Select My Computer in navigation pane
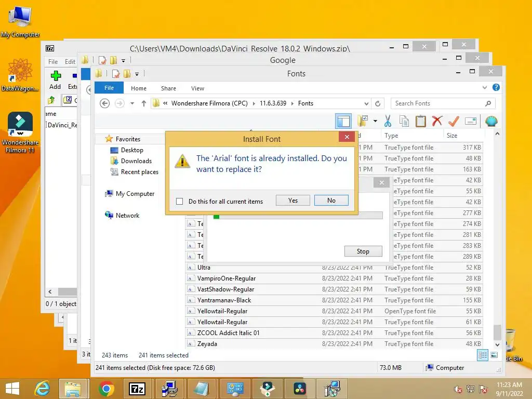Viewport: 532px width, 399px height. click(x=135, y=193)
